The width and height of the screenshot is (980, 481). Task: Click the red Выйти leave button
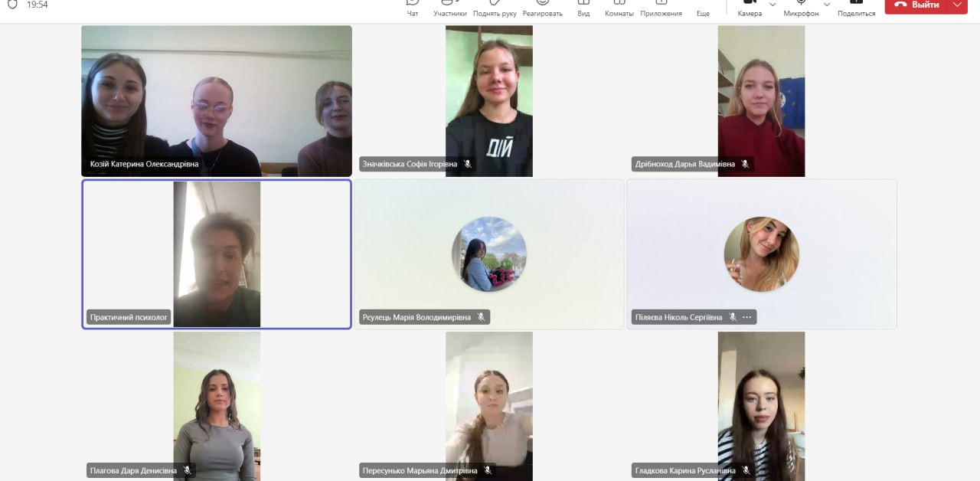point(916,5)
